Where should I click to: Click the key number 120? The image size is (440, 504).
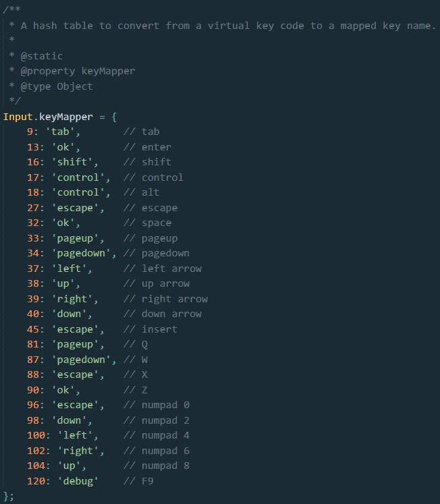tap(36, 481)
